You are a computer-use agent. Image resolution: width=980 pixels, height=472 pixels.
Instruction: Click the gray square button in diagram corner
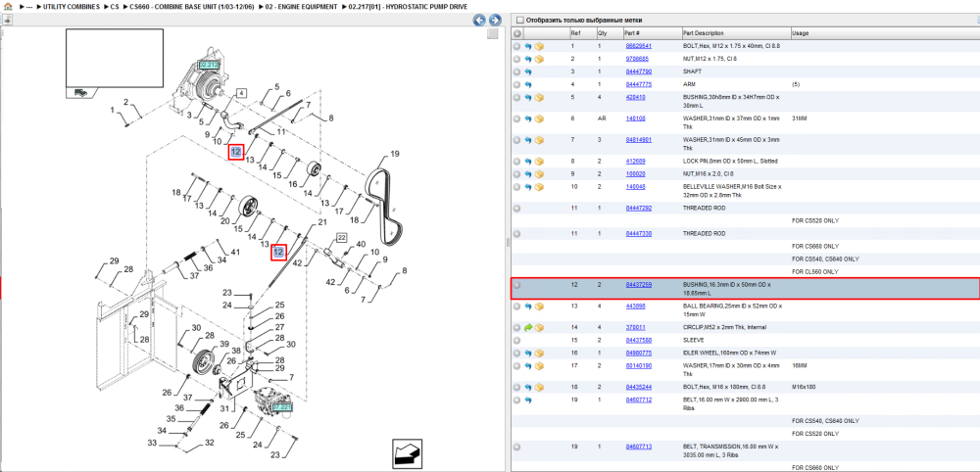(x=493, y=33)
